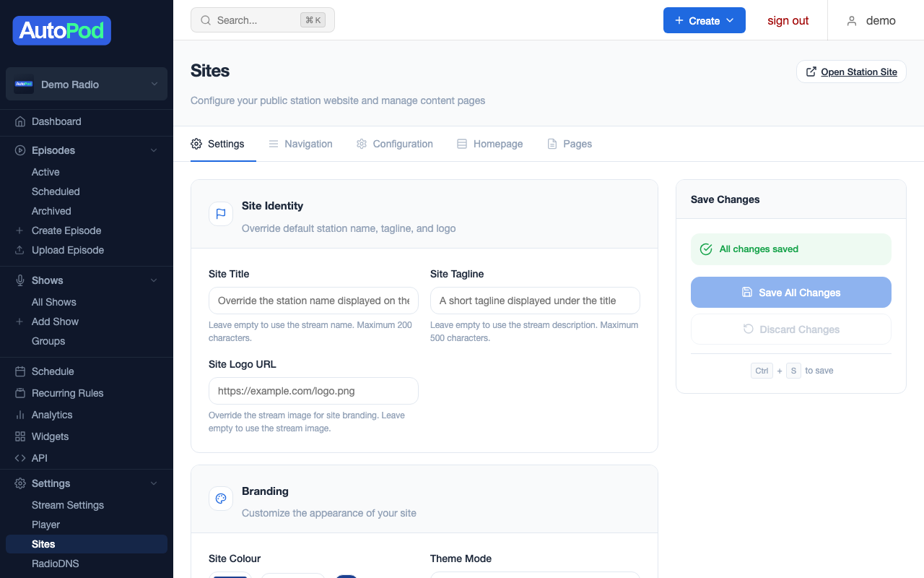The height and width of the screenshot is (578, 924).
Task: Open Schedule via the calendar icon
Action: (x=19, y=371)
